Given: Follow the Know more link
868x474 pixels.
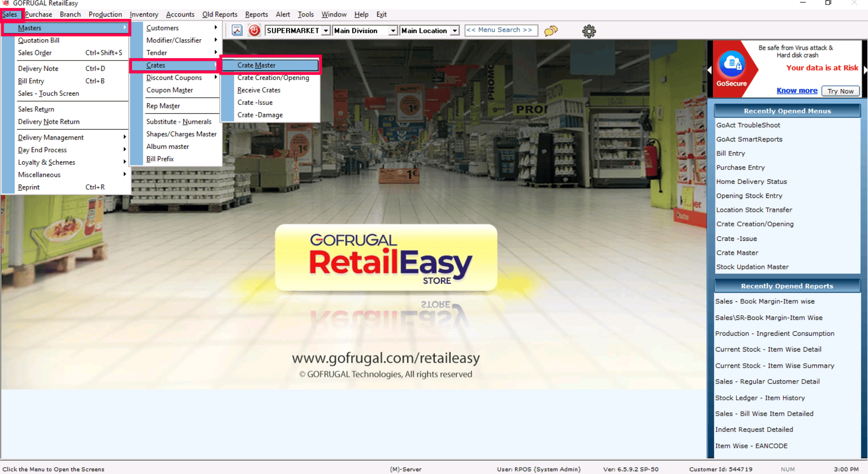Looking at the screenshot, I should point(797,90).
